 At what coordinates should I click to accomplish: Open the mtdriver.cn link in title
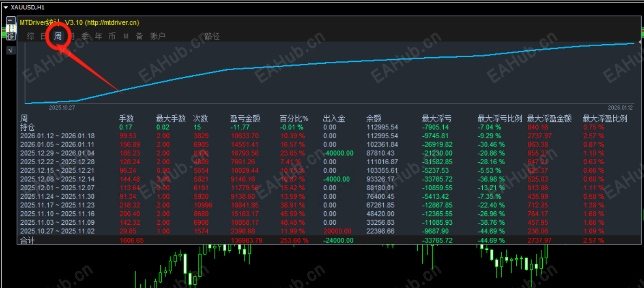112,22
